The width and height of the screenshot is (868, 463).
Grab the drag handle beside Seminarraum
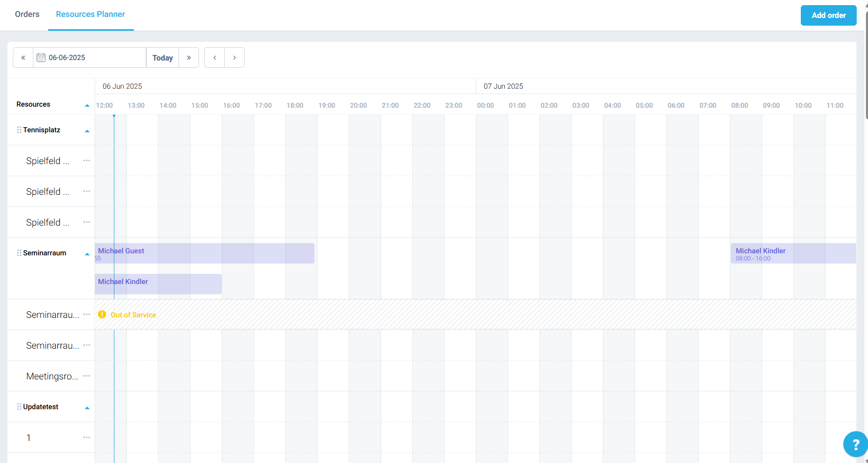pos(19,253)
